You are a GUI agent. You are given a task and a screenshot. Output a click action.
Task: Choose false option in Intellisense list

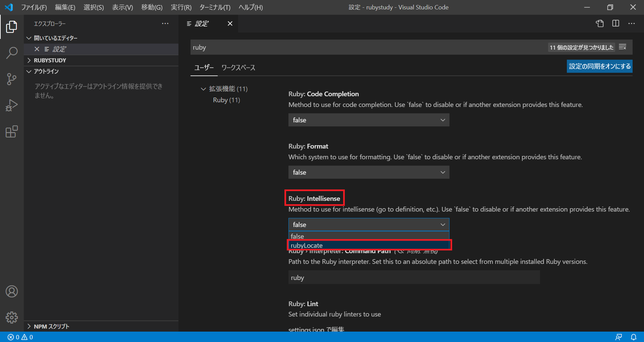click(x=369, y=236)
